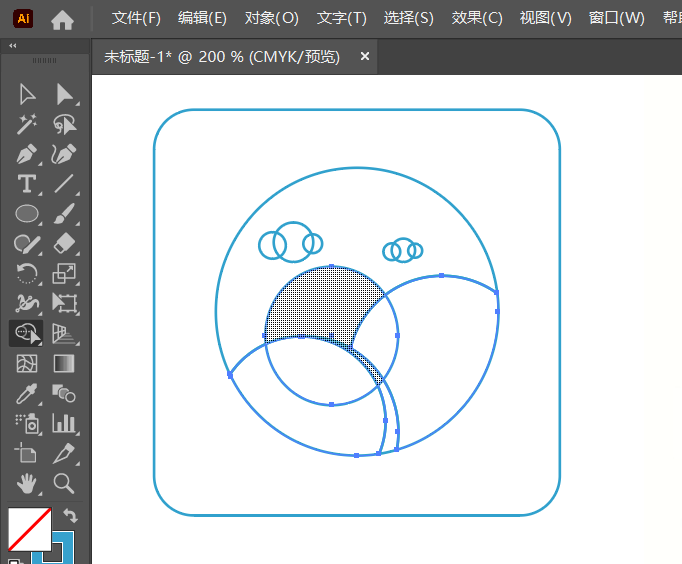Image resolution: width=682 pixels, height=564 pixels.
Task: Select the Mesh tool
Action: (27, 364)
